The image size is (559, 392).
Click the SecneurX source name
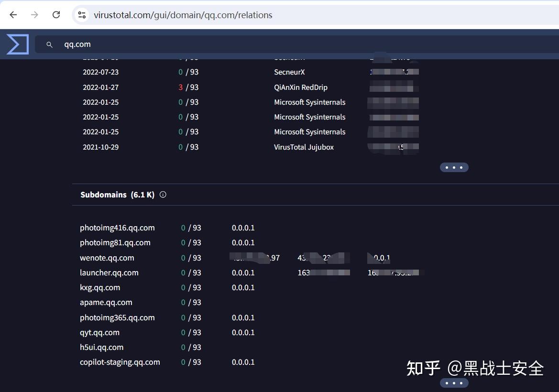289,72
